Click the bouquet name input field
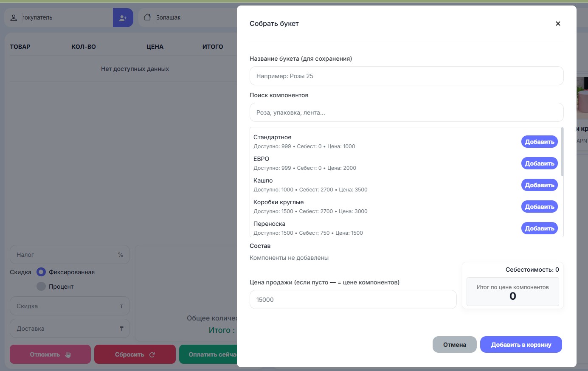The width and height of the screenshot is (588, 371). [x=406, y=76]
